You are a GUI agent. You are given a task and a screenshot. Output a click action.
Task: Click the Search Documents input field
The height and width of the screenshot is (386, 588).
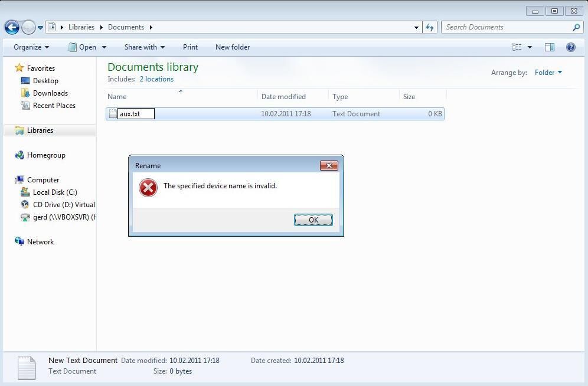click(505, 27)
